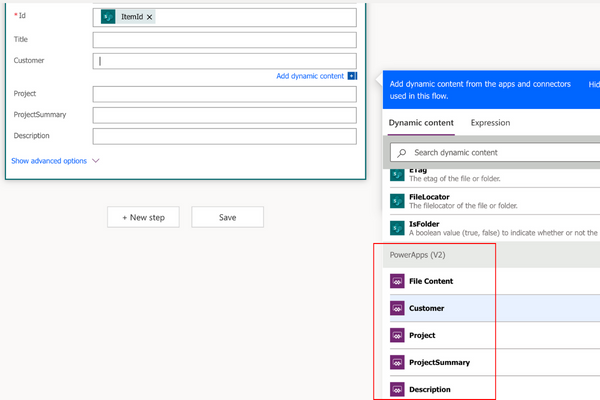Viewport: 600px width, 400px height.
Task: Select Customer from PowerApps dynamic content
Action: pos(495,308)
